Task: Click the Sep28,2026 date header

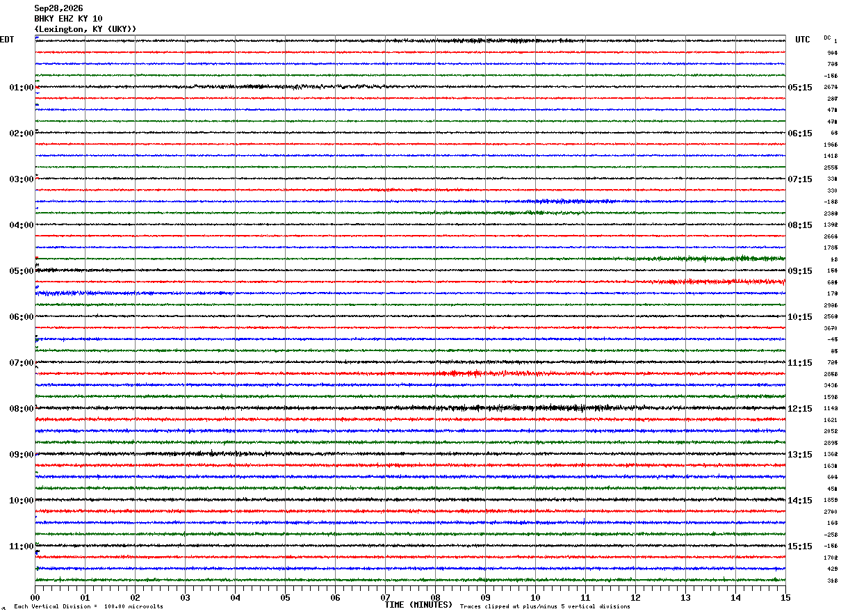Action: click(x=58, y=8)
